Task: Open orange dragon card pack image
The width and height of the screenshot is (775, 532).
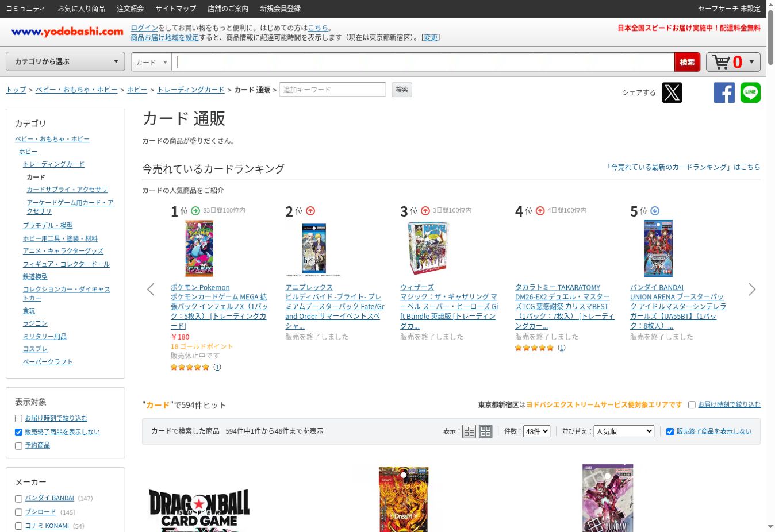Action: click(x=404, y=499)
